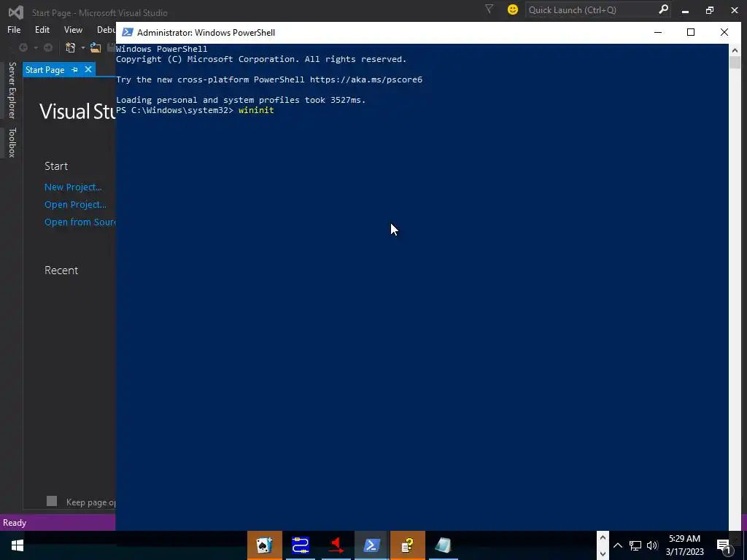
Task: Click the Quick Launch magnifier icon
Action: pyautogui.click(x=663, y=9)
